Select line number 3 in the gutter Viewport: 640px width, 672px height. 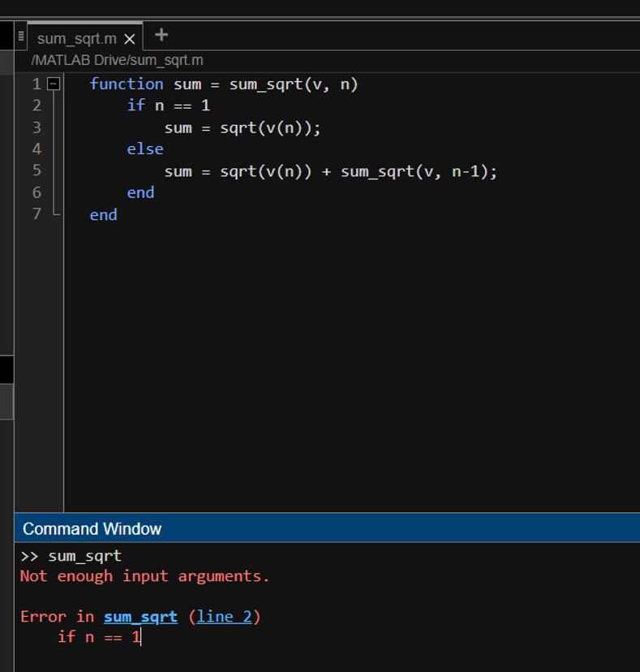(x=37, y=127)
